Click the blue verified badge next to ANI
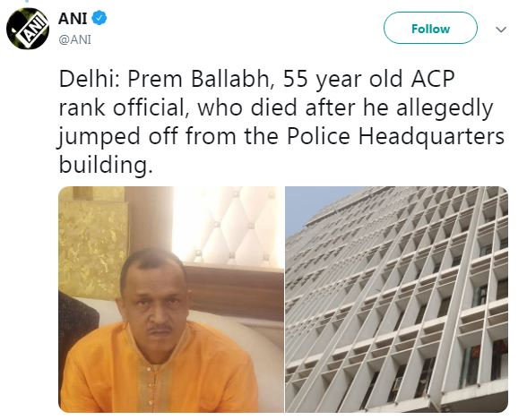Screen dimensions: 527x420 [99, 18]
